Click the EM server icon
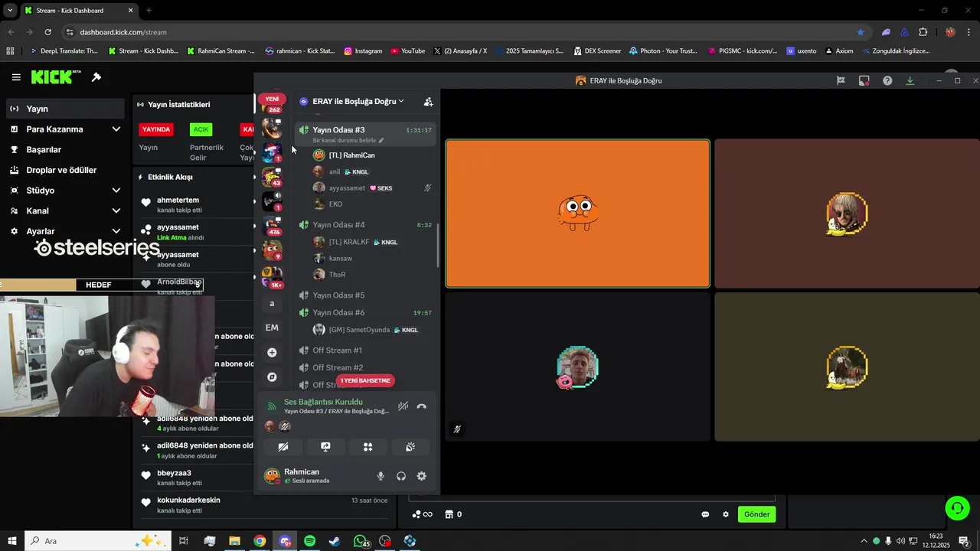980x551 pixels. pos(272,328)
